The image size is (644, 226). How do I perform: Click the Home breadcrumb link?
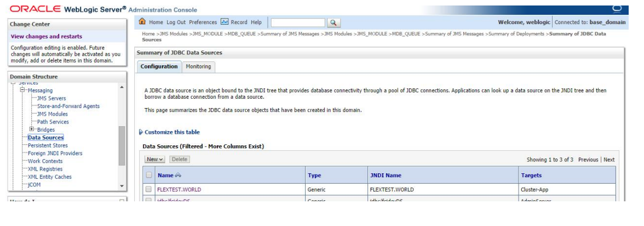click(148, 34)
